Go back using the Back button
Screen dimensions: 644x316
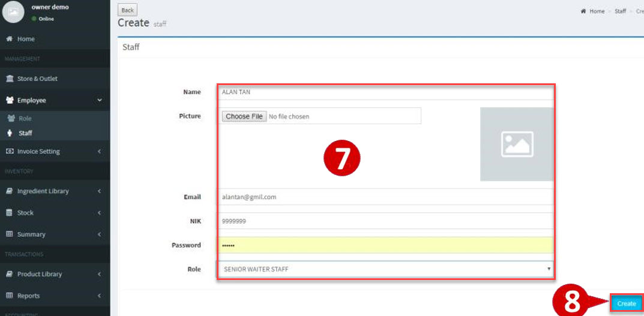tap(127, 10)
